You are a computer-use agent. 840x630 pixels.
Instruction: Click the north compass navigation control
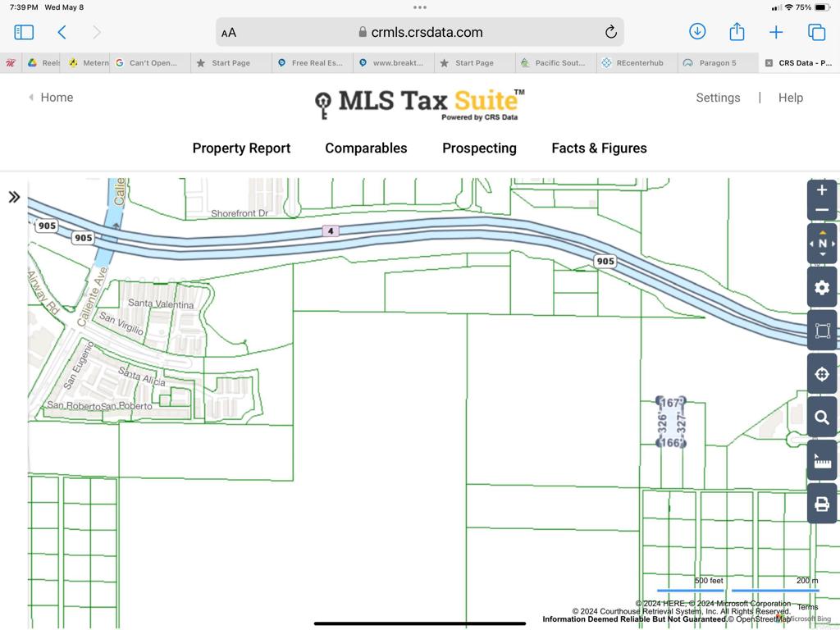[822, 244]
